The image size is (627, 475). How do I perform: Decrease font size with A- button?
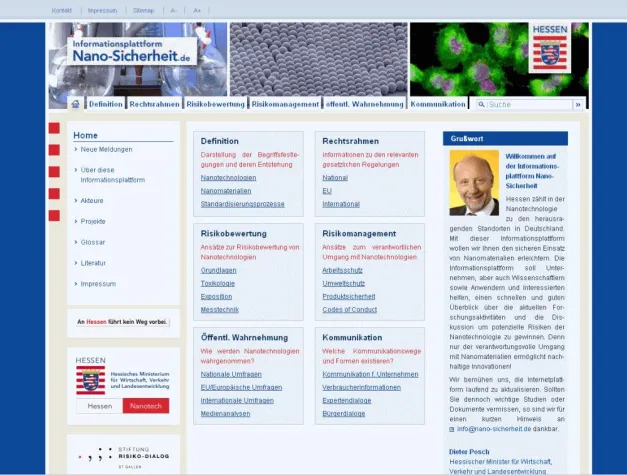pos(174,10)
